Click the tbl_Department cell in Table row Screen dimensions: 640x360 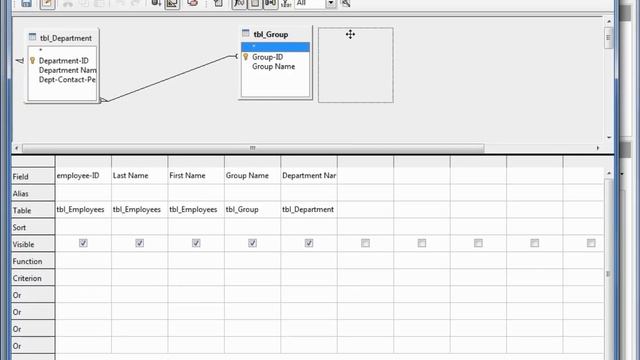(x=309, y=209)
